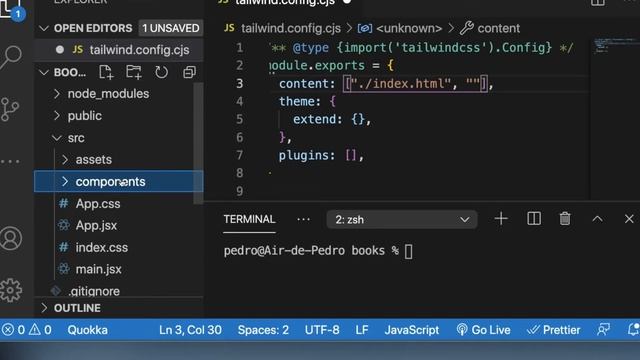Open main.jsx file
The image size is (640, 360).
coord(98,269)
